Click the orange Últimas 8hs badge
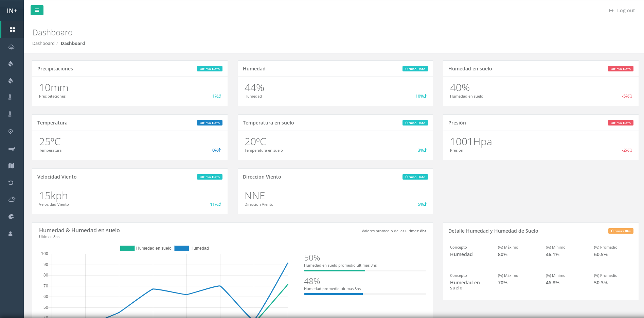 point(621,231)
